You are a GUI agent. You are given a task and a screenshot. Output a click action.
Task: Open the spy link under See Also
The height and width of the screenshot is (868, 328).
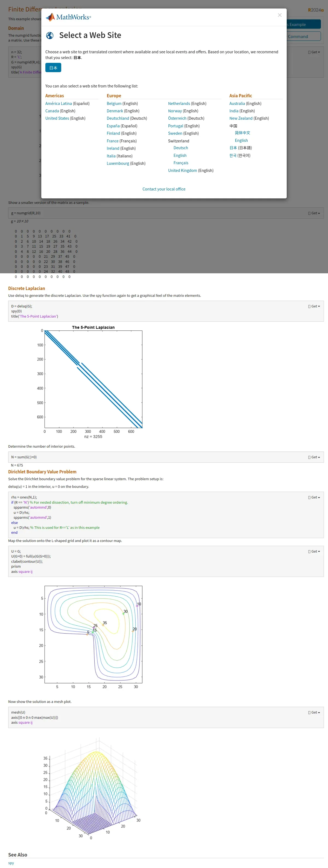11,863
